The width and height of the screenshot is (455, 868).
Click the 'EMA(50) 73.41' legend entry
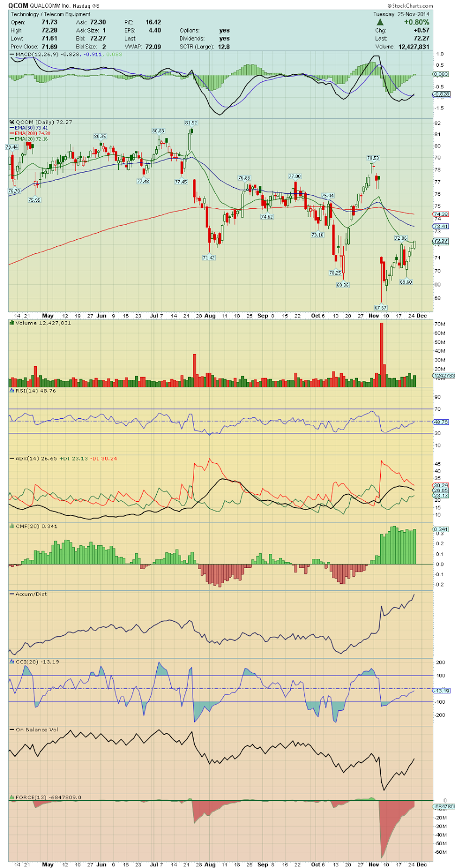31,128
